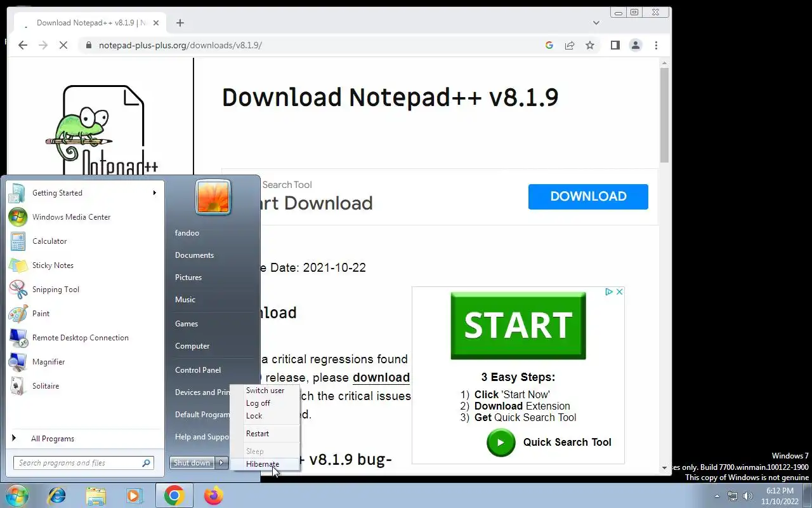812x508 pixels.
Task: Click the Shut down button
Action: tap(192, 463)
